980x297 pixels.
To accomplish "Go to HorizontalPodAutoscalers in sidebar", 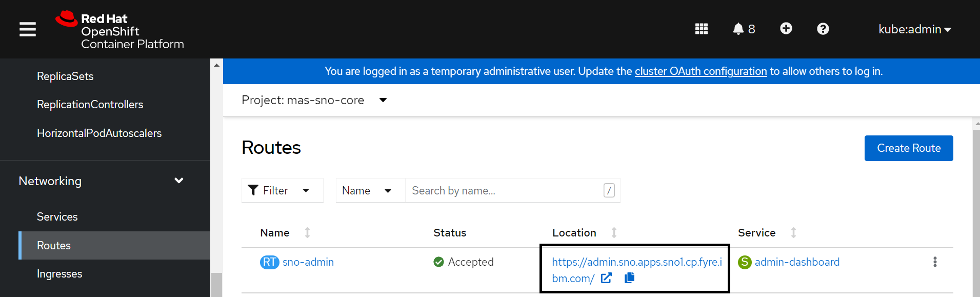I will tap(99, 133).
